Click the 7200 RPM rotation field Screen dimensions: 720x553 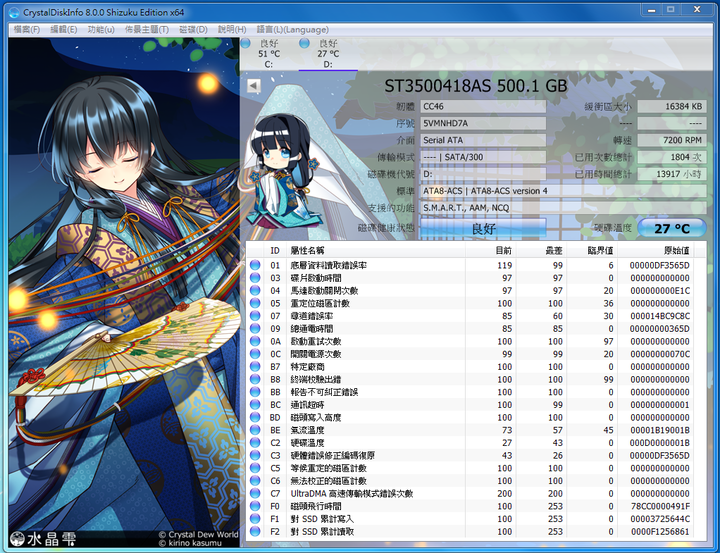672,140
